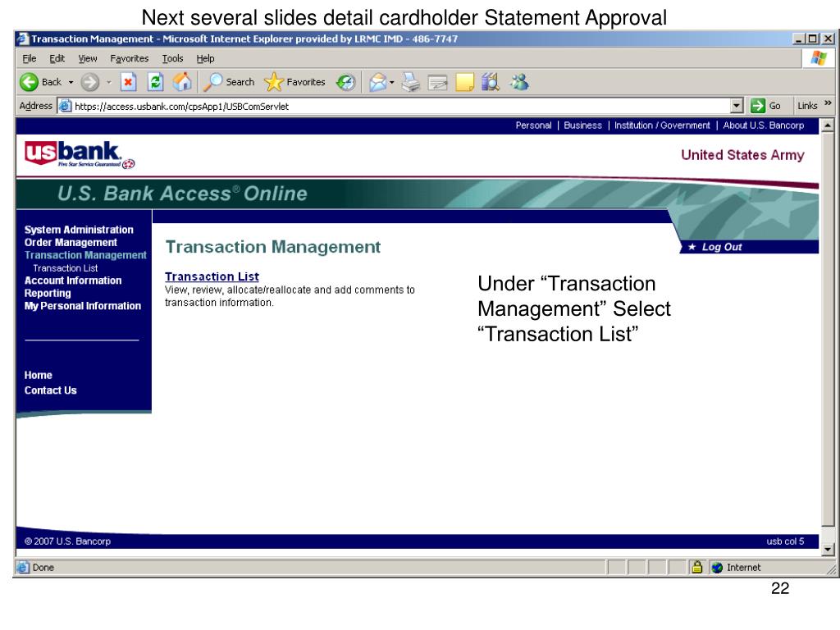Click the security lock icon in status bar
The height and width of the screenshot is (630, 840).
(x=696, y=567)
